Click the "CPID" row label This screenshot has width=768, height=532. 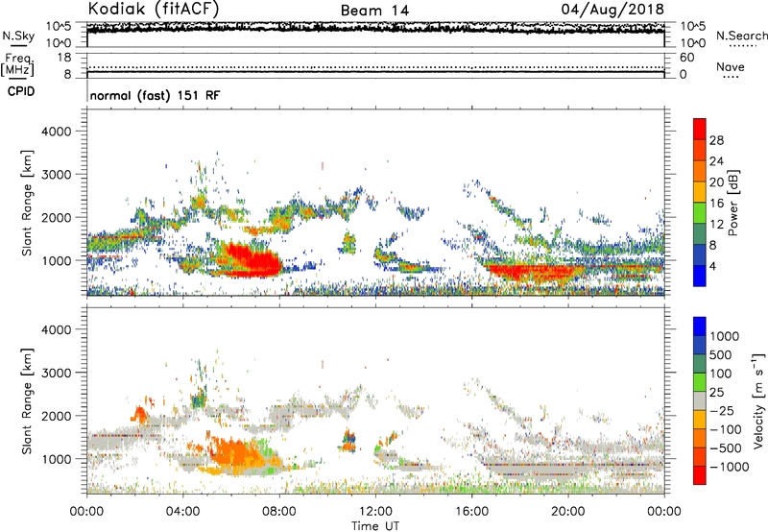[21, 91]
